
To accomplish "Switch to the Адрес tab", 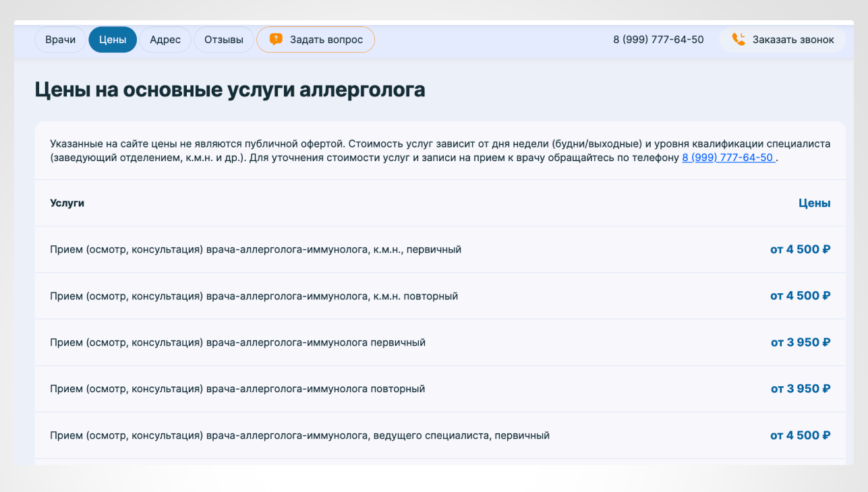I will (x=165, y=40).
